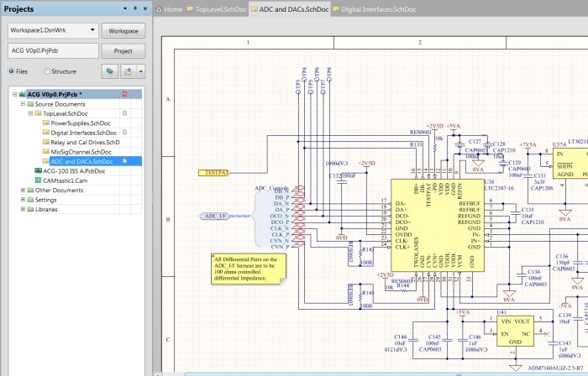This screenshot has width=588, height=376.
Task: Click the document status icon beside TopLevel.SchDoc
Action: 124,113
